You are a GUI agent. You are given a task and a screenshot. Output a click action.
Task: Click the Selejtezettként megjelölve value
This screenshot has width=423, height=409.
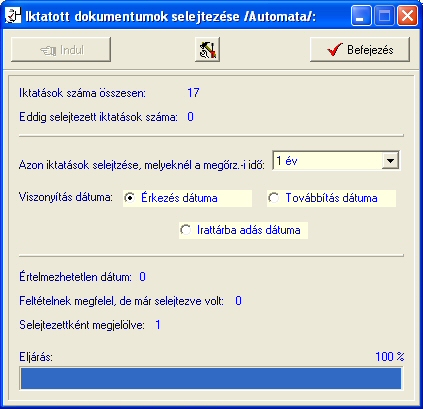158,325
